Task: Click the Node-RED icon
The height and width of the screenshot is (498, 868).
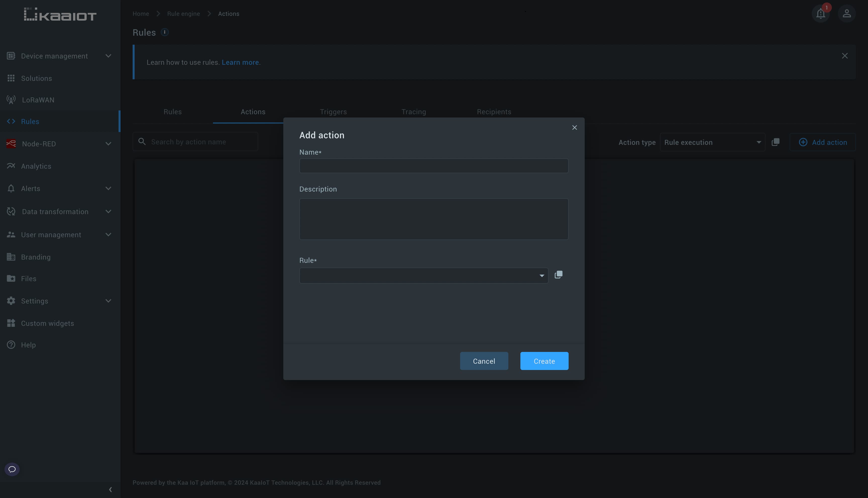Action: click(x=11, y=144)
